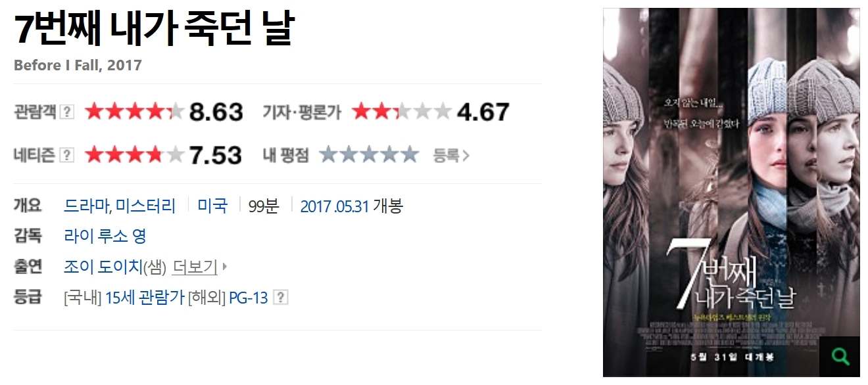Enlarge the movie poster thumbnail
The image size is (868, 385).
731,192
